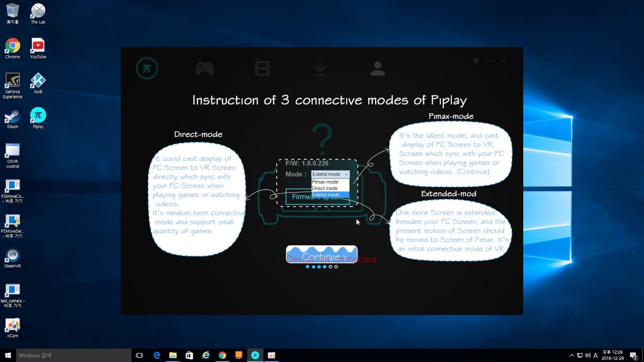Select the oCam desktop shortcut
The image size is (644, 362).
tap(13, 328)
